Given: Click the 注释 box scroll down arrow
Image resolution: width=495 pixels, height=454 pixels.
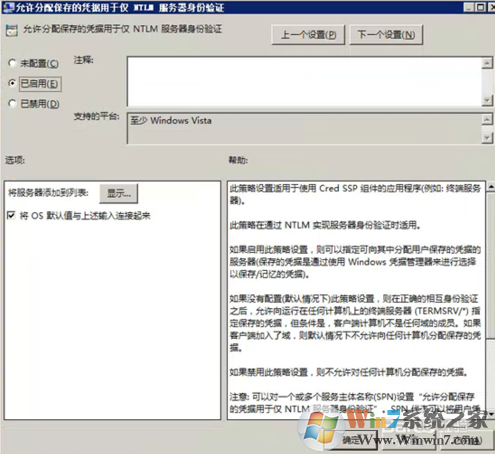Looking at the screenshot, I should tap(487, 100).
